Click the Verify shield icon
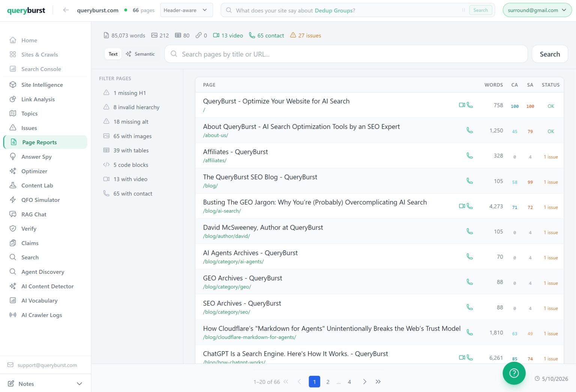 click(13, 228)
